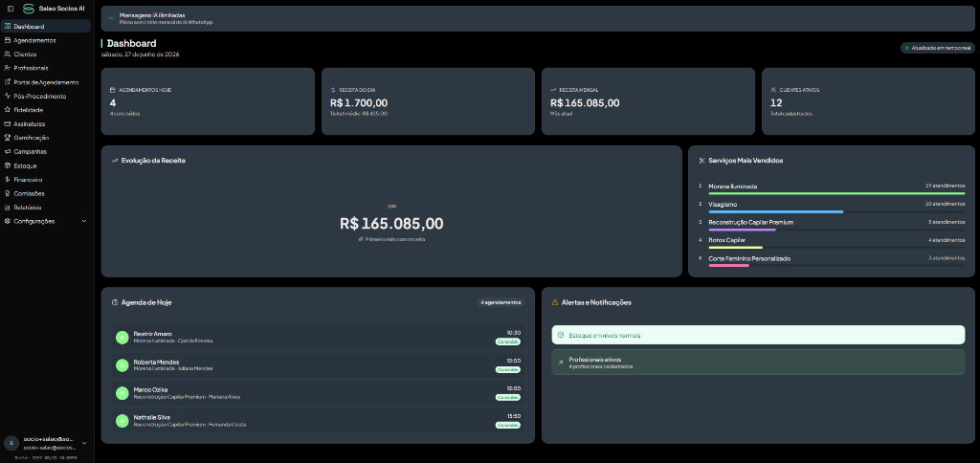Go to Comissões in the sidebar

click(46, 193)
